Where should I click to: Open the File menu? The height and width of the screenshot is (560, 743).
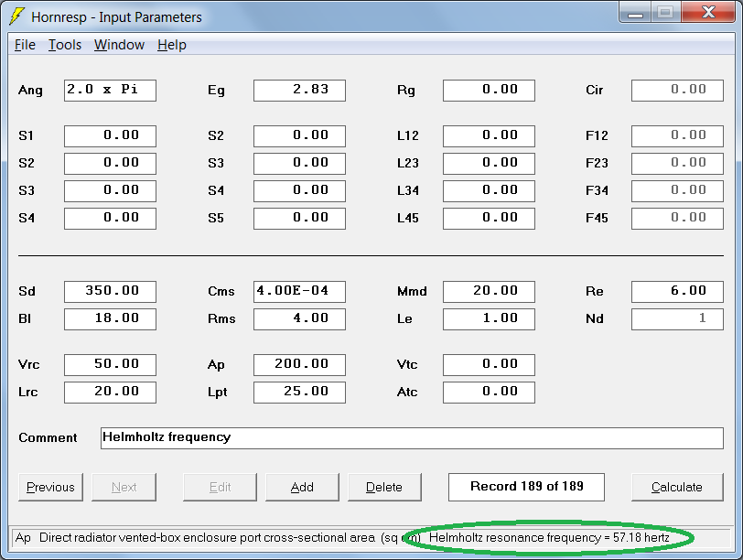coord(25,45)
